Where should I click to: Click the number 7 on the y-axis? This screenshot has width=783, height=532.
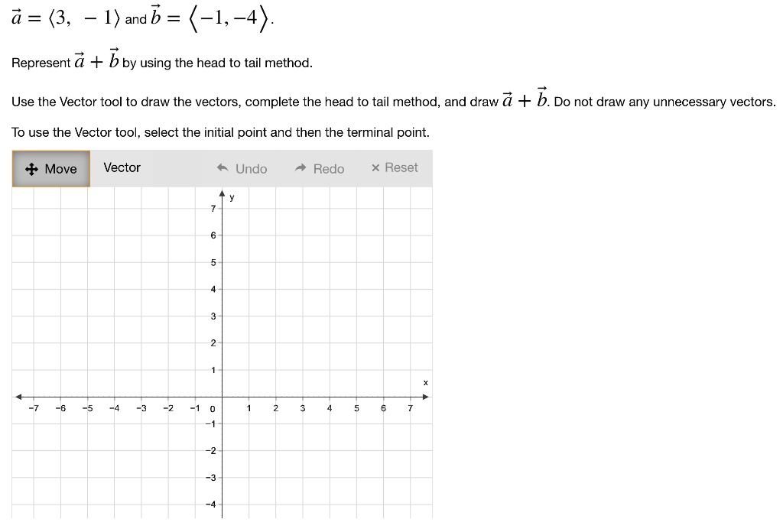pos(213,208)
